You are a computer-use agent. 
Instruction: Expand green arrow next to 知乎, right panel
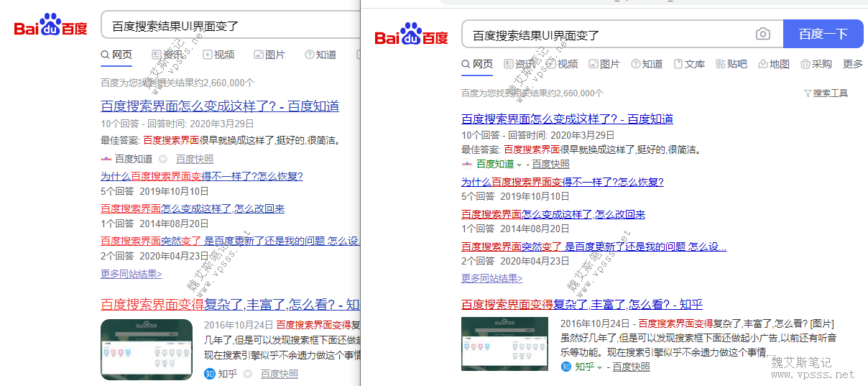pyautogui.click(x=599, y=367)
